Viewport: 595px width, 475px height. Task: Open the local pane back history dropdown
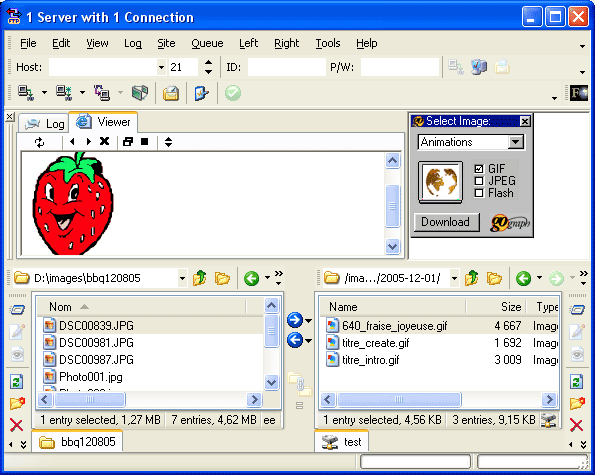[x=267, y=278]
